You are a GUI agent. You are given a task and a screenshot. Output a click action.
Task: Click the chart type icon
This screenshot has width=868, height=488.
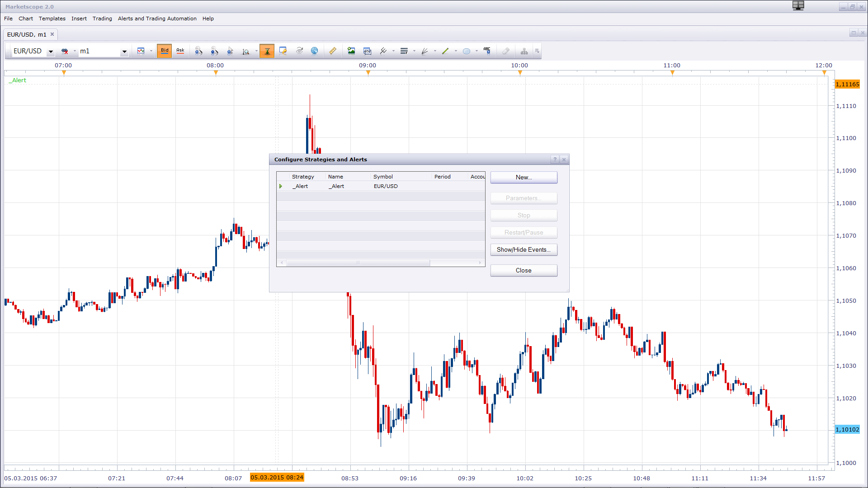[x=141, y=51]
